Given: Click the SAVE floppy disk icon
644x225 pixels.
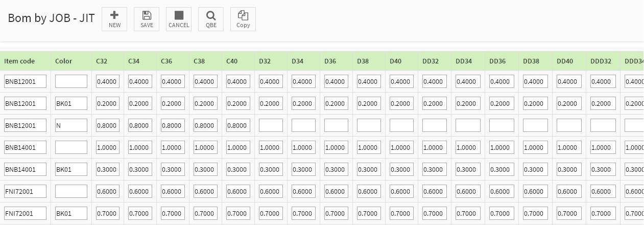Looking at the screenshot, I should tap(147, 15).
